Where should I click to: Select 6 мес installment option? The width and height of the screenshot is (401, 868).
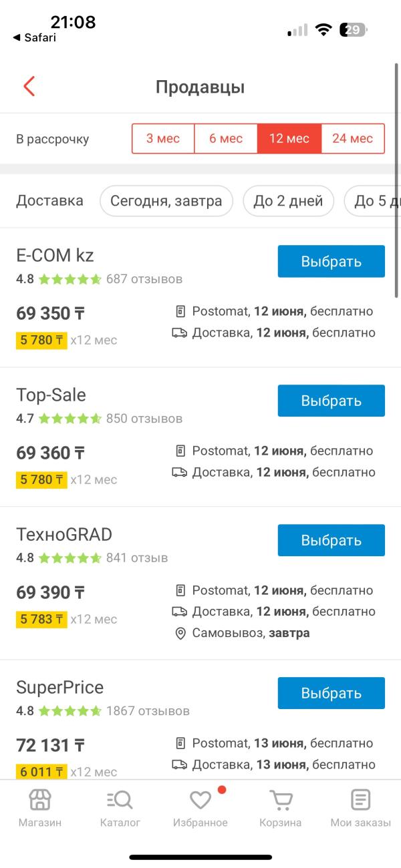tap(226, 139)
